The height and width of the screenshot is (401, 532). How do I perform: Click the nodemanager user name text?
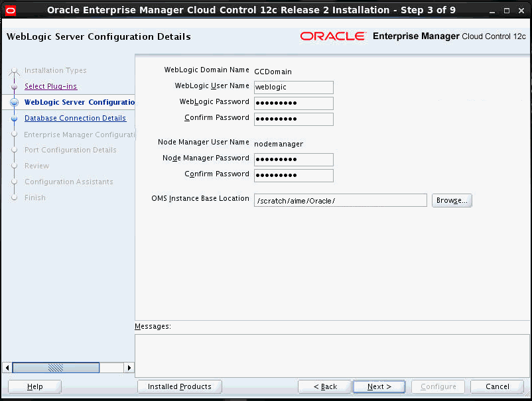pos(279,144)
